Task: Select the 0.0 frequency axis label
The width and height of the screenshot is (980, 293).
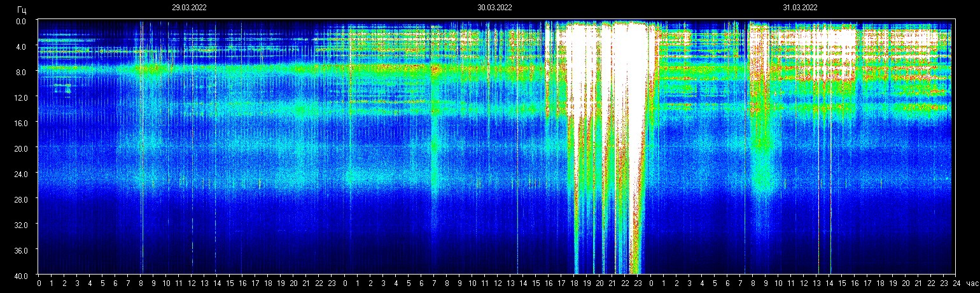Action: click(x=22, y=21)
